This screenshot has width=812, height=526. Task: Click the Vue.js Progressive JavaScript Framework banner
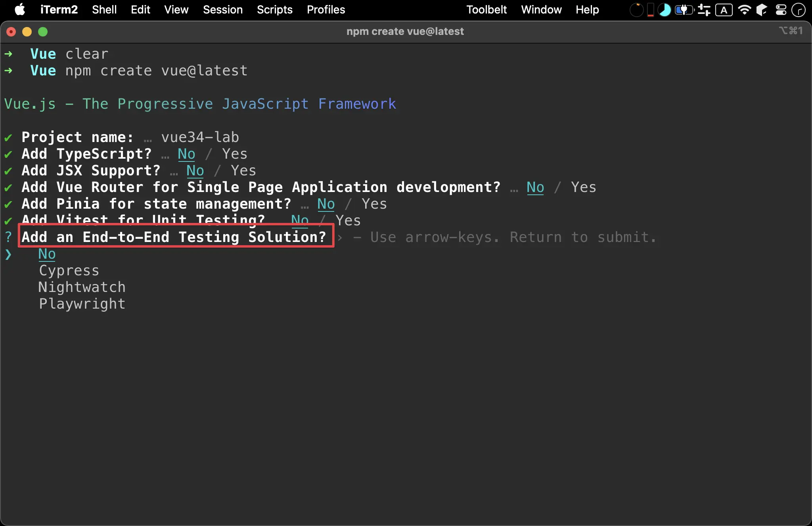pos(200,104)
